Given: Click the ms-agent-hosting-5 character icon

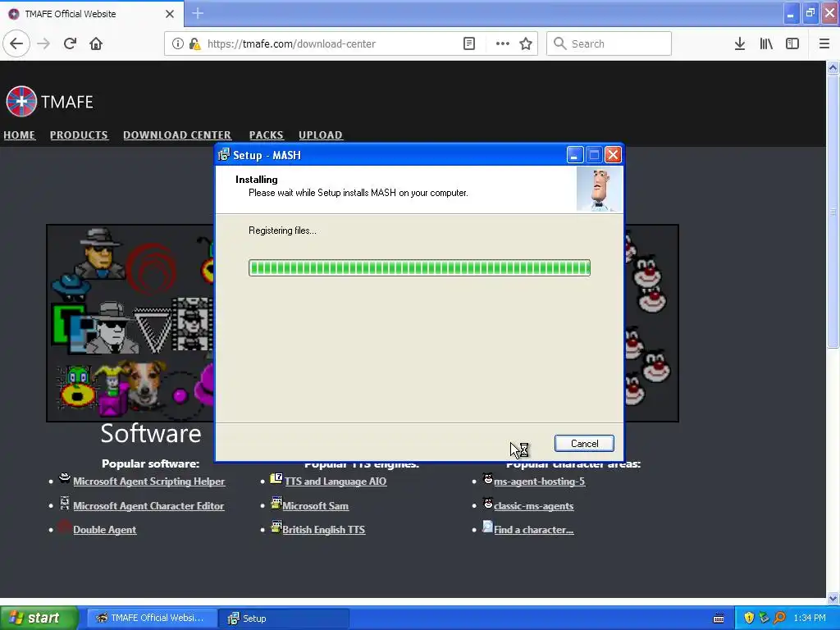Looking at the screenshot, I should click(487, 478).
